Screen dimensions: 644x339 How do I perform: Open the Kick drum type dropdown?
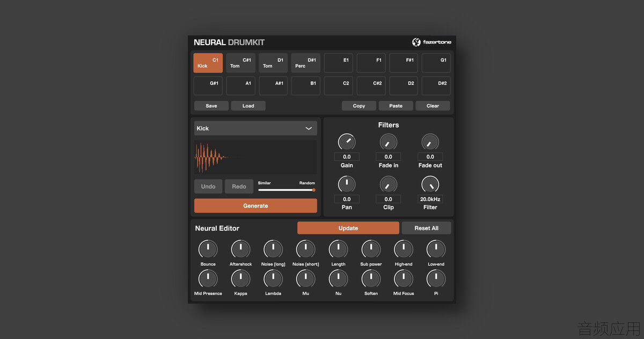click(255, 128)
